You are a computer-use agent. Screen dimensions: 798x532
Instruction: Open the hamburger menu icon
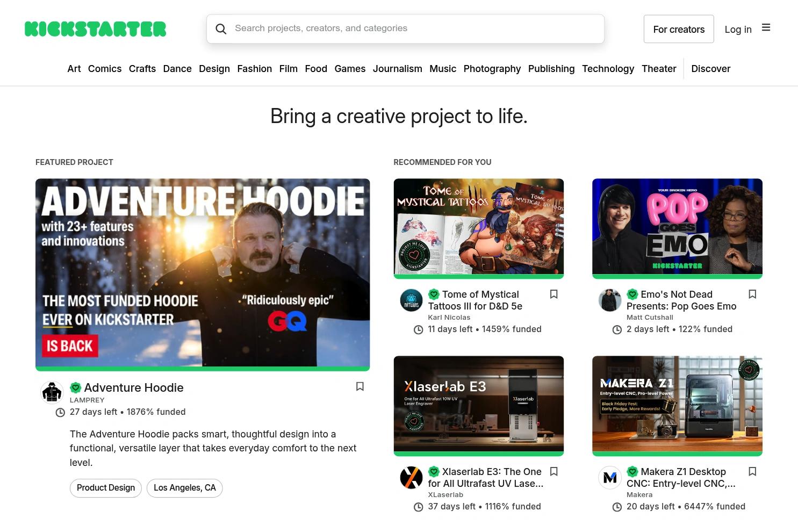click(x=766, y=27)
